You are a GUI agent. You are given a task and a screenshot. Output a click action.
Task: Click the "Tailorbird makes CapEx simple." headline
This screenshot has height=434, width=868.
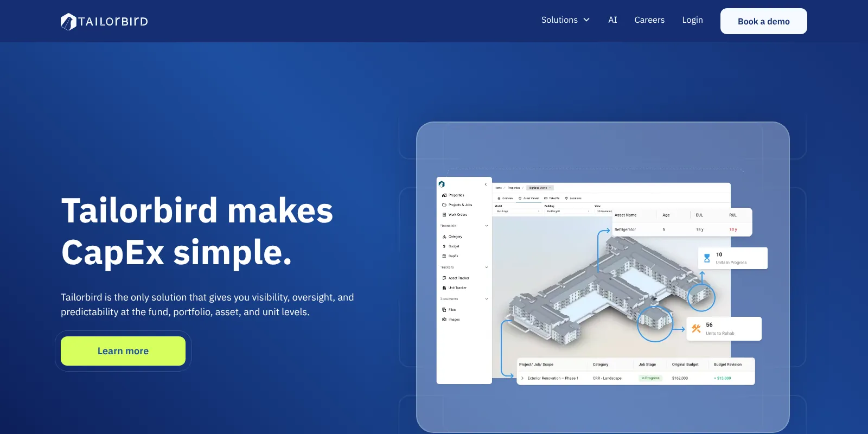pyautogui.click(x=197, y=232)
